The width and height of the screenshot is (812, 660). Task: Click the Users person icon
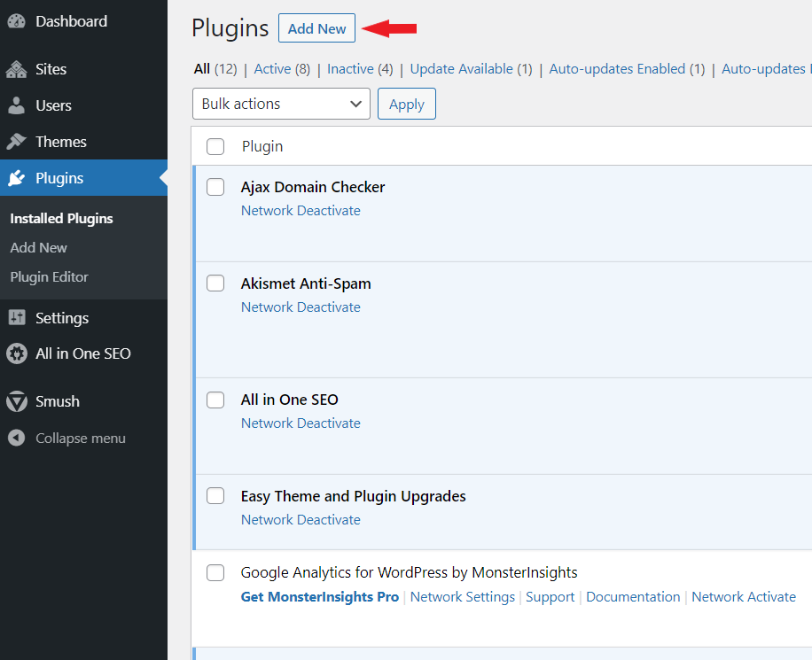[17, 105]
